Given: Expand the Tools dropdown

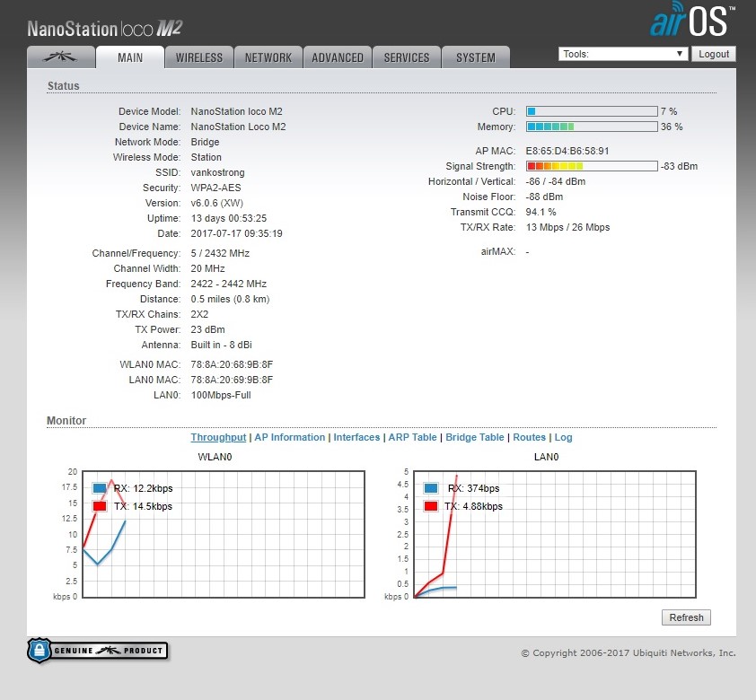Looking at the screenshot, I should 623,54.
